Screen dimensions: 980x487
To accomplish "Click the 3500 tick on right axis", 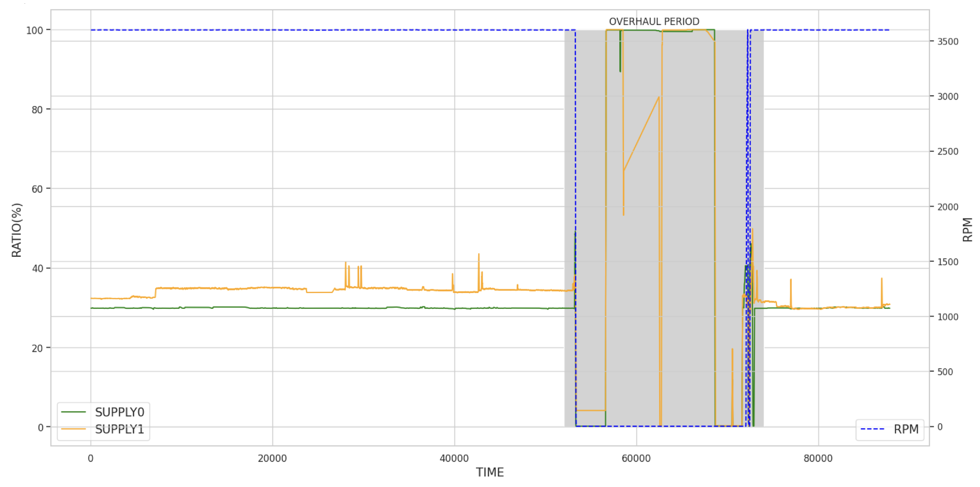I will (x=948, y=42).
